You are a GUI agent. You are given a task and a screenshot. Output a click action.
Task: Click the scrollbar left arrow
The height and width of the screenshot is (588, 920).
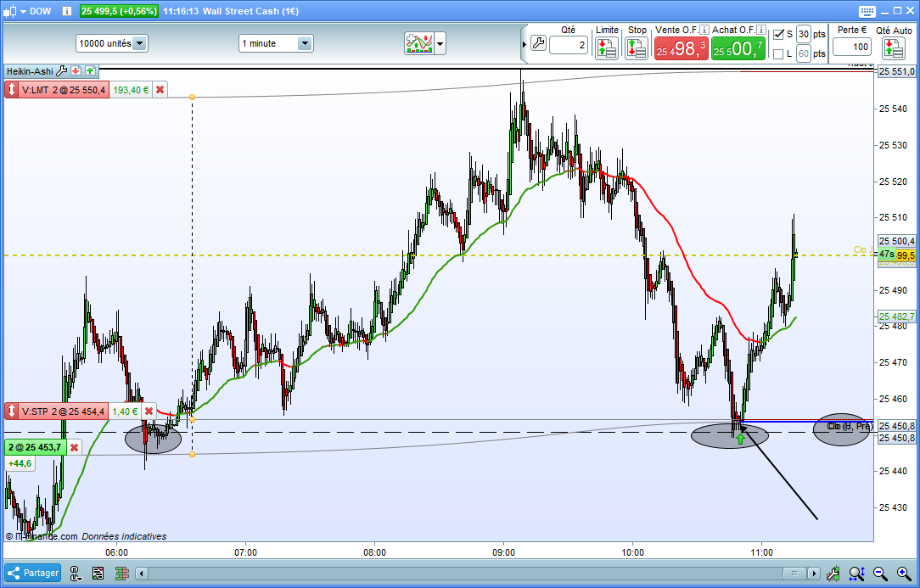pyautogui.click(x=142, y=574)
